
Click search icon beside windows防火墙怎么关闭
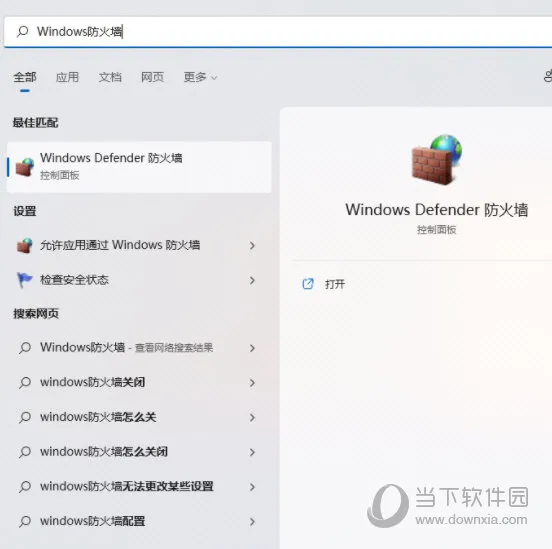pyautogui.click(x=25, y=452)
